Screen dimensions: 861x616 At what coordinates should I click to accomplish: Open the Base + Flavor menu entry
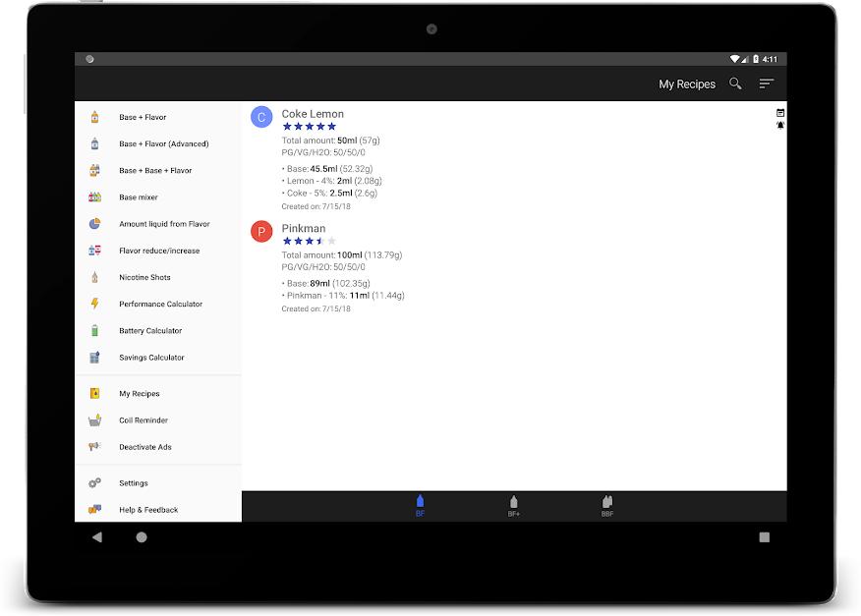pyautogui.click(x=158, y=117)
